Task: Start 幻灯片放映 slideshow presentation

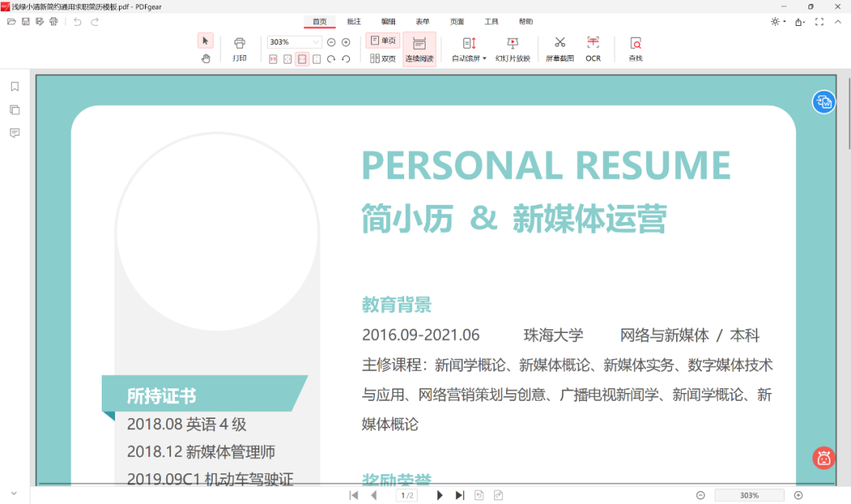Action: coord(512,49)
